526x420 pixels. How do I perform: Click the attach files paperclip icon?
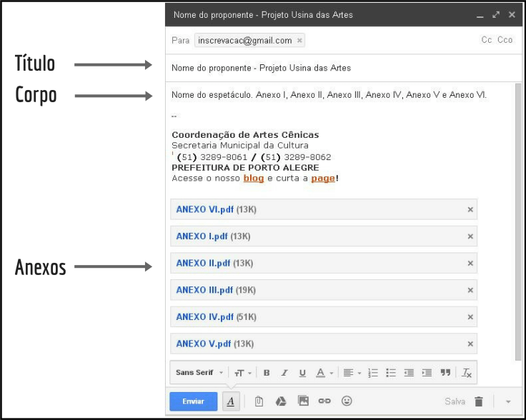click(259, 401)
